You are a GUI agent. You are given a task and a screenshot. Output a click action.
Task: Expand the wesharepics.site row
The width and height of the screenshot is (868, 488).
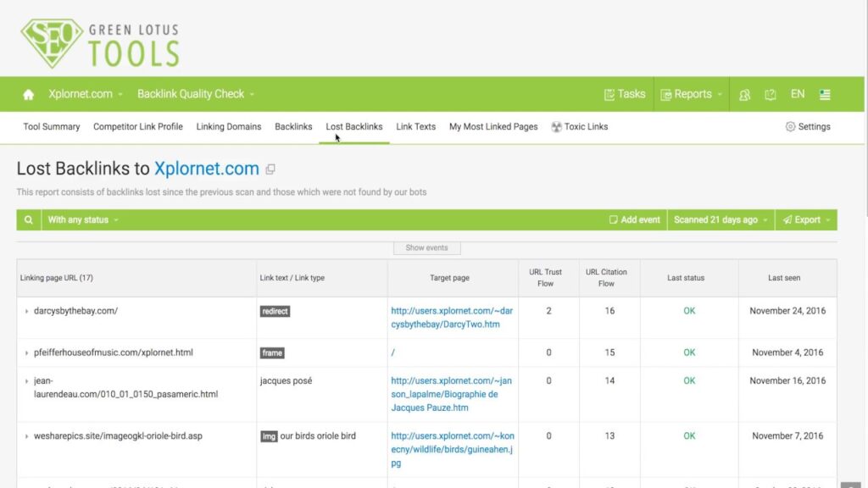coord(26,436)
